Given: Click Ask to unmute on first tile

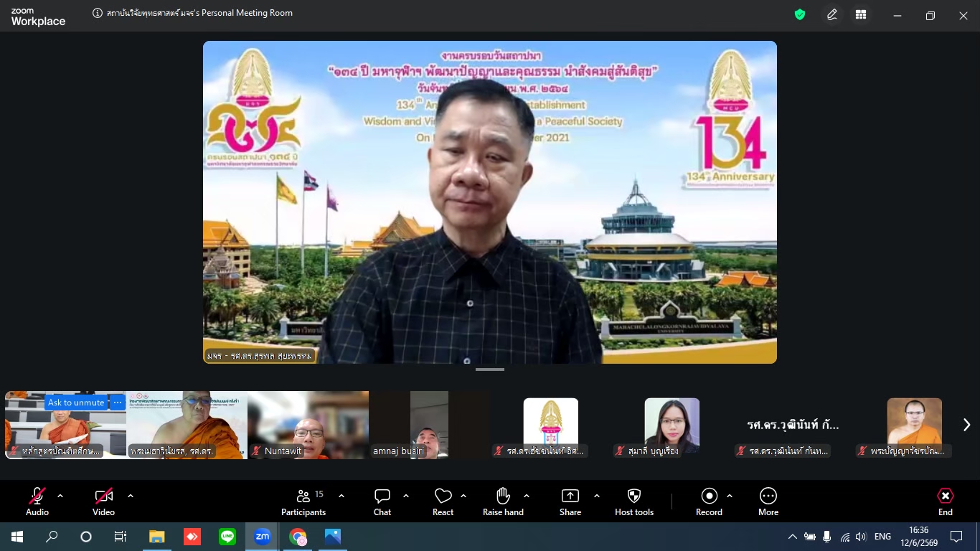Looking at the screenshot, I should [x=76, y=402].
